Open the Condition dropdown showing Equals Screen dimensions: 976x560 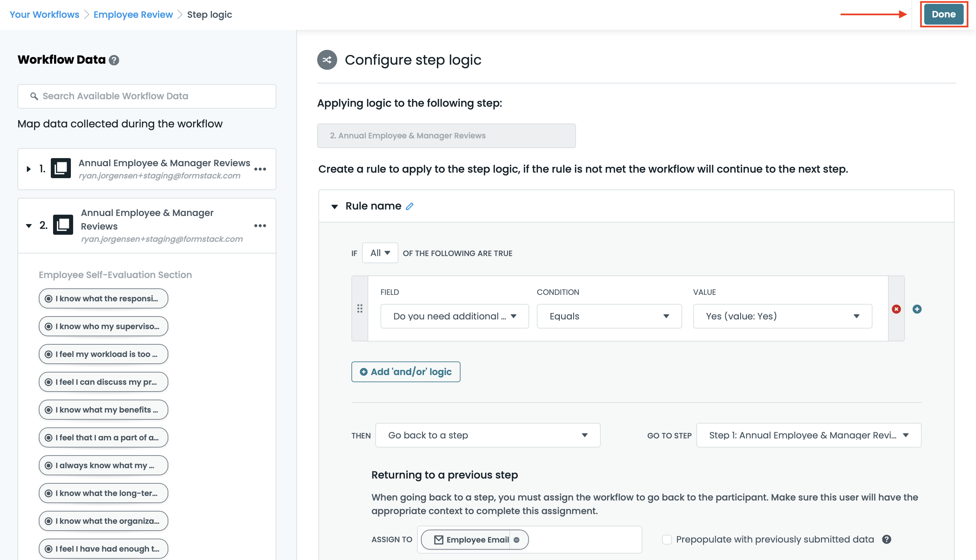pos(609,316)
